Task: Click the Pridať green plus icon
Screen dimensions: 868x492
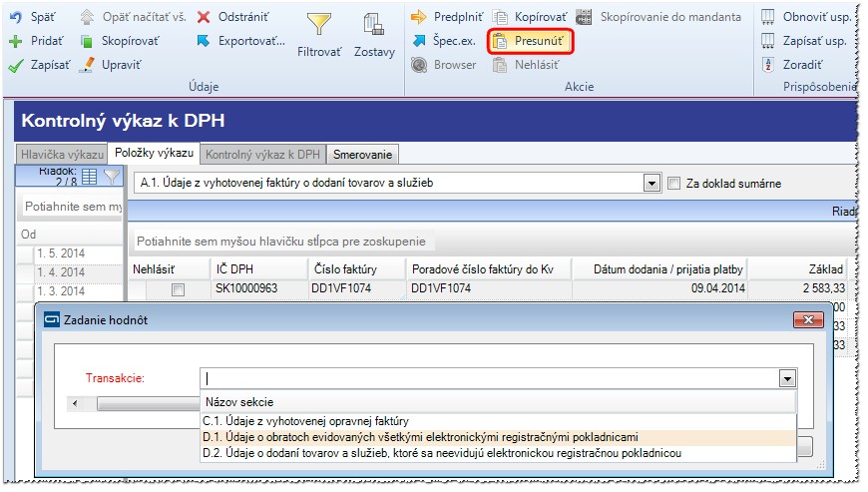Action: (16, 41)
